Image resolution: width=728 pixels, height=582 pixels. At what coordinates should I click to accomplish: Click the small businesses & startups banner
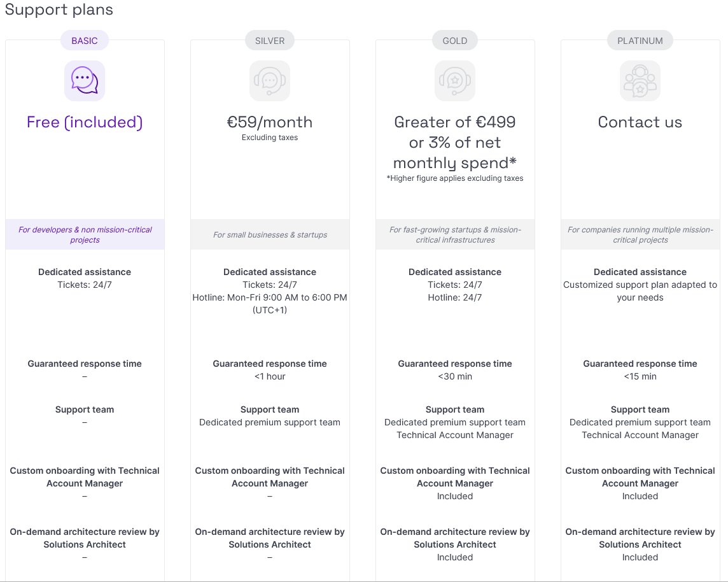click(270, 234)
